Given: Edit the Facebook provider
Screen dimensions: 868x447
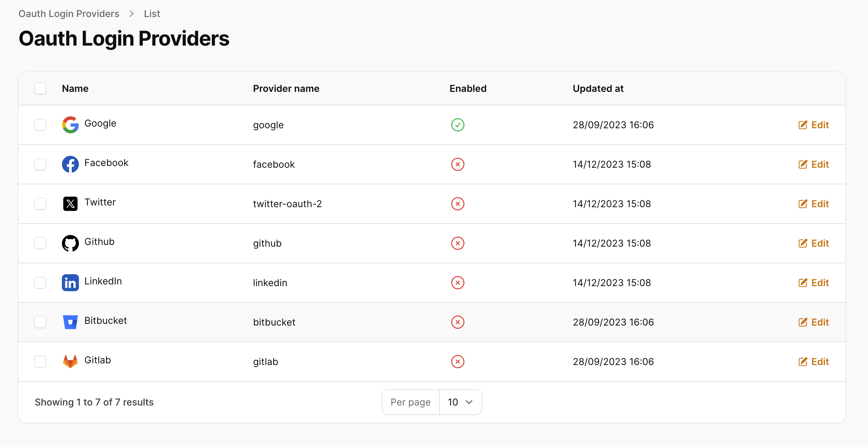Looking at the screenshot, I should point(814,164).
